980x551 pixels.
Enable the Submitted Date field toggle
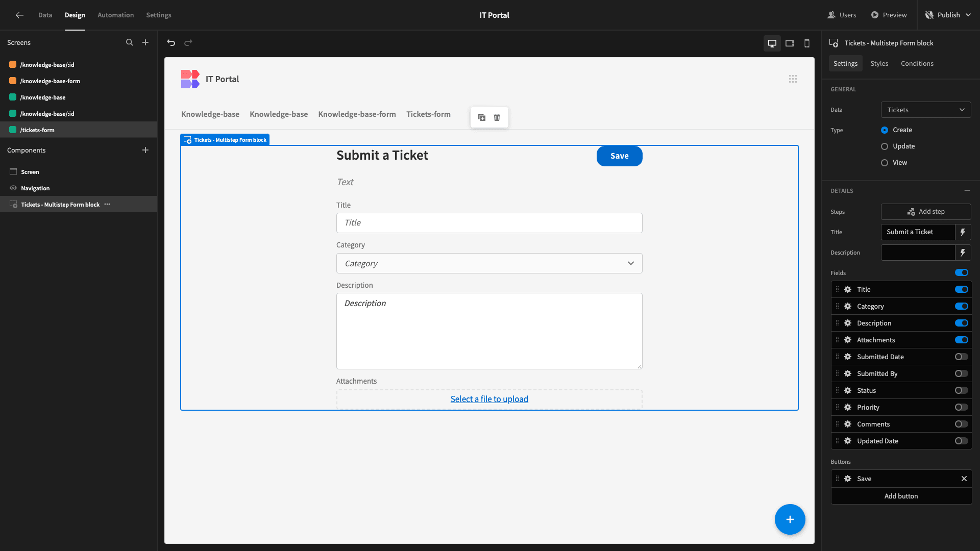coord(962,357)
